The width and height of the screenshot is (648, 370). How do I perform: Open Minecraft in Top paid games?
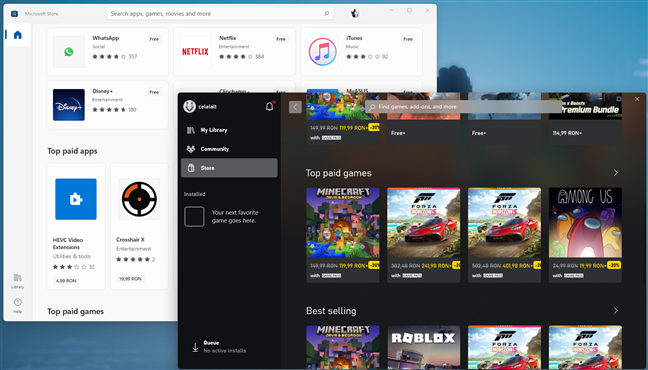[x=343, y=235]
